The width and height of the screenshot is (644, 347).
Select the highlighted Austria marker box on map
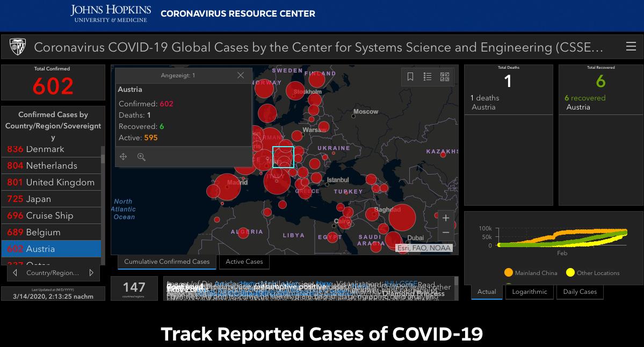283,157
